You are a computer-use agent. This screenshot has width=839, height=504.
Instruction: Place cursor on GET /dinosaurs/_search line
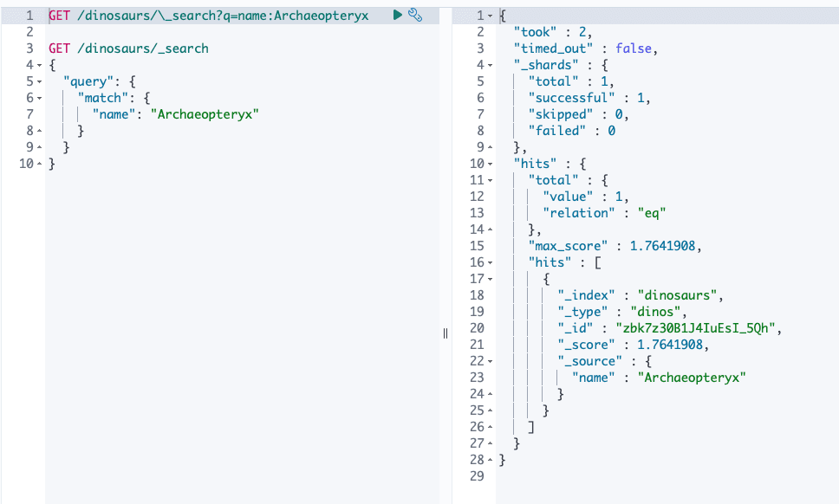[x=128, y=48]
